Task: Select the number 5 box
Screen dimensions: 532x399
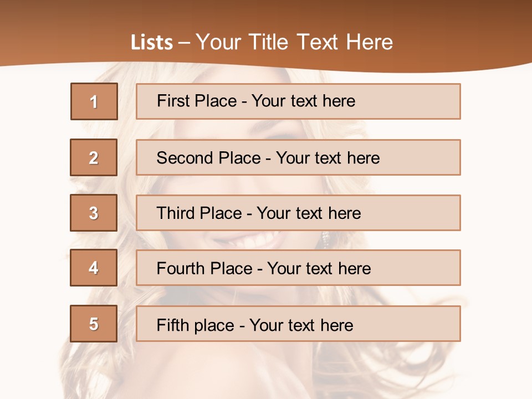Action: (x=94, y=324)
